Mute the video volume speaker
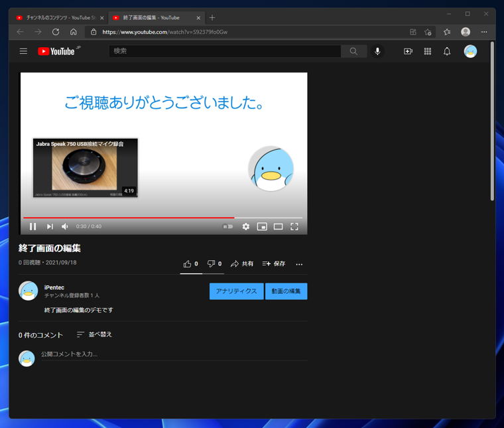 click(x=64, y=226)
